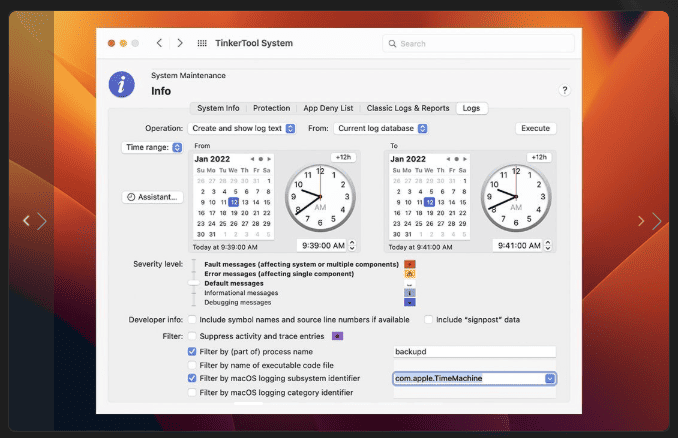Show previous slide with left white arrow
This screenshot has width=678, height=438.
tap(26, 221)
